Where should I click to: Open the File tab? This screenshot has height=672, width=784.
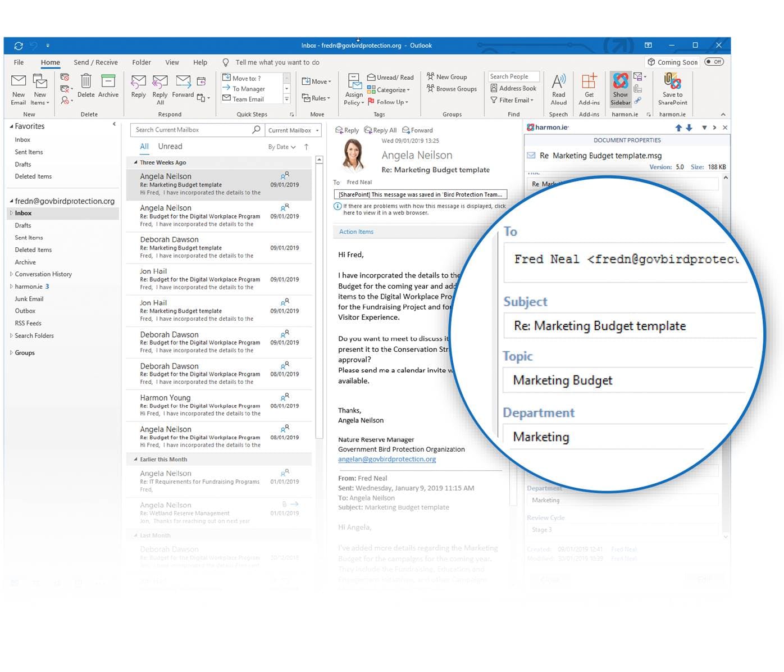click(19, 62)
